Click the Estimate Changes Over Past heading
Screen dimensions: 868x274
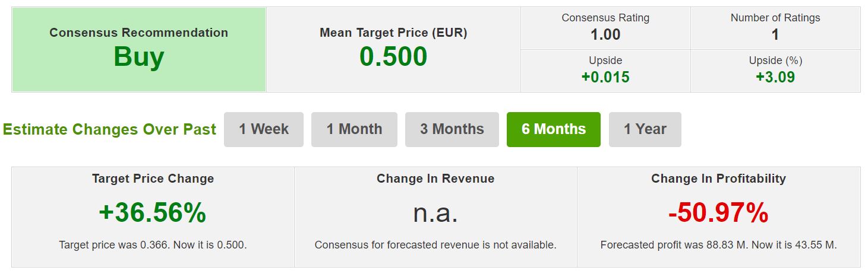tap(109, 130)
